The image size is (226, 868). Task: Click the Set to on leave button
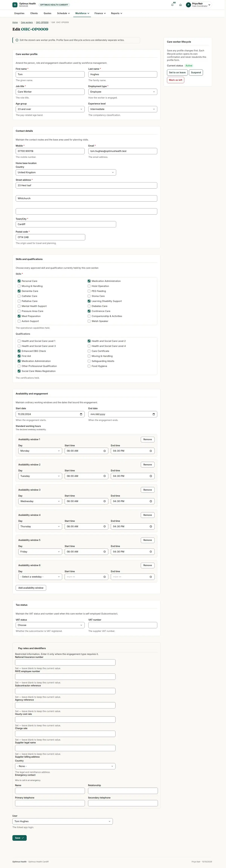[177, 73]
